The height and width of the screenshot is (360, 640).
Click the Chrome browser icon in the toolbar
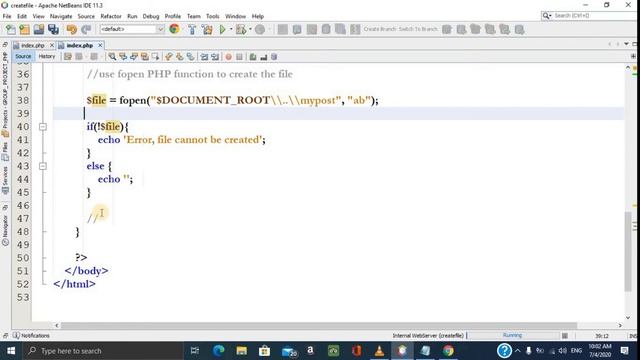pyautogui.click(x=174, y=29)
